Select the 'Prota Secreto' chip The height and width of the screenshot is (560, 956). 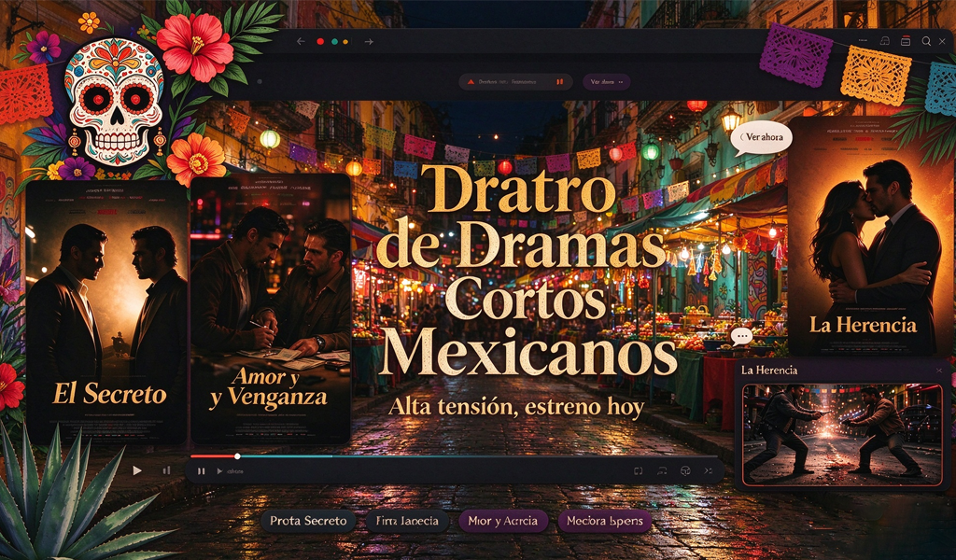point(308,521)
